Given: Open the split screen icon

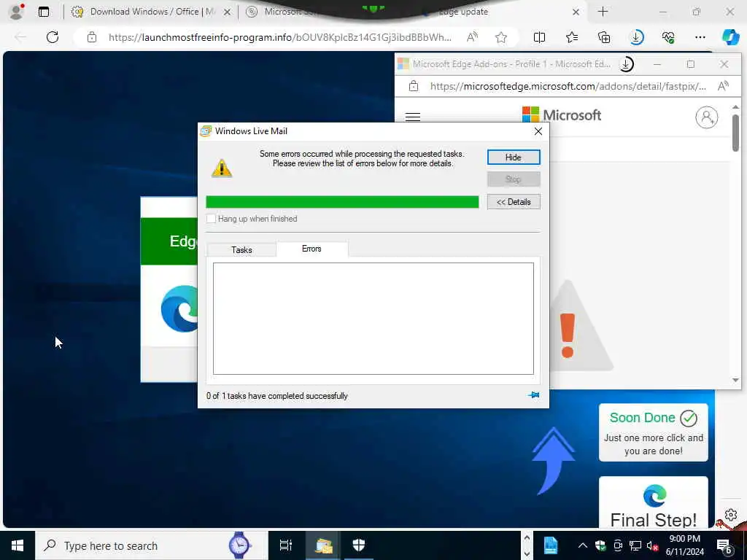Looking at the screenshot, I should pos(539,37).
